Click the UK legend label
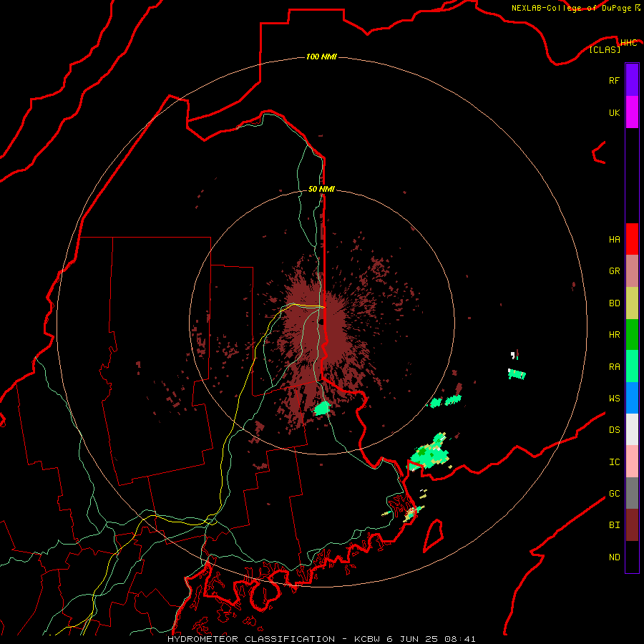Image resolution: width=644 pixels, height=644 pixels. (x=614, y=112)
